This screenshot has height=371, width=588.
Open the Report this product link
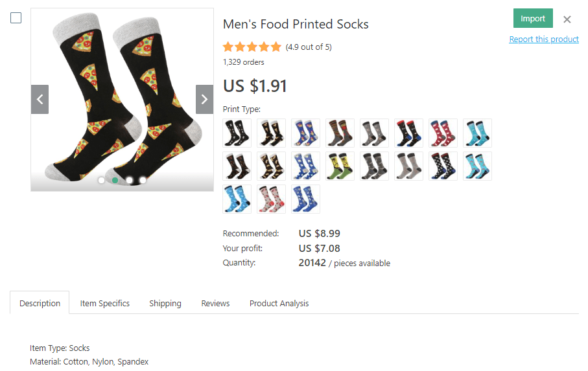(x=543, y=39)
